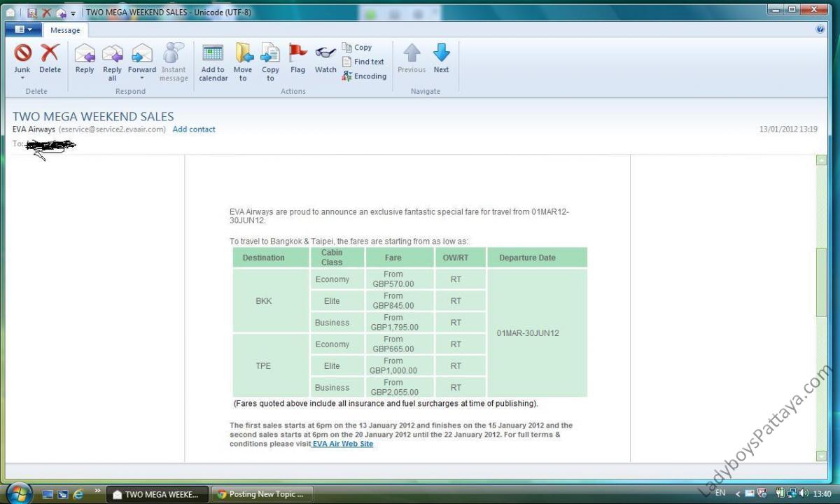
Task: Open Find text in the Actions group
Action: tap(363, 62)
